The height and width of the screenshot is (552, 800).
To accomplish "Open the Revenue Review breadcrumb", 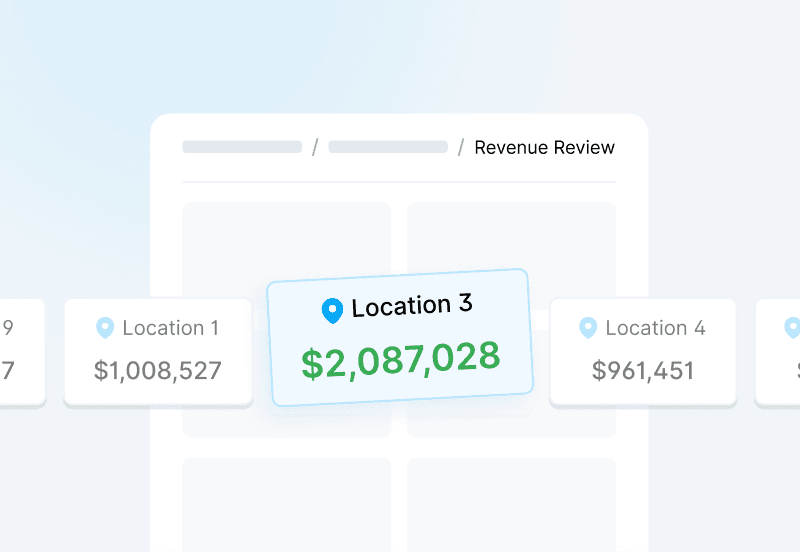I will pos(544,147).
